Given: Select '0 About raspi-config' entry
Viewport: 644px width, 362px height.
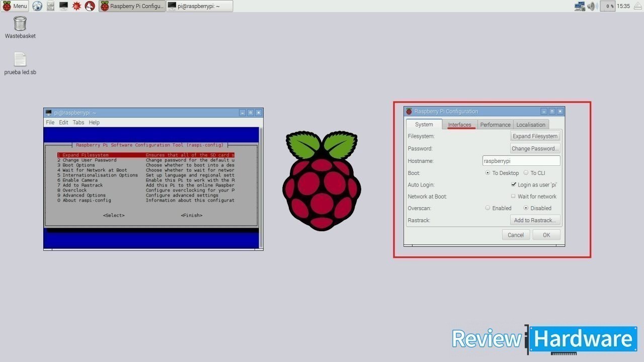Looking at the screenshot, I should (145, 200).
